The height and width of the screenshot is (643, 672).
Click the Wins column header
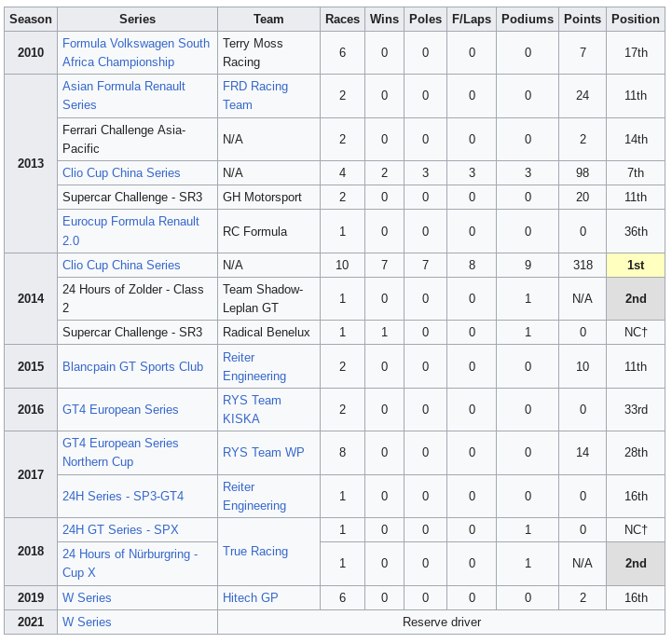384,20
